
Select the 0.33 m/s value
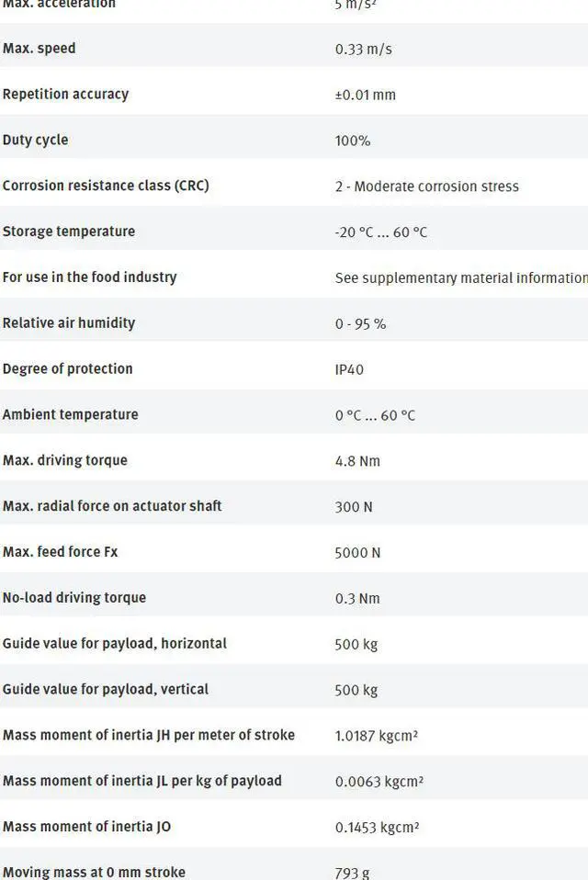click(x=363, y=50)
